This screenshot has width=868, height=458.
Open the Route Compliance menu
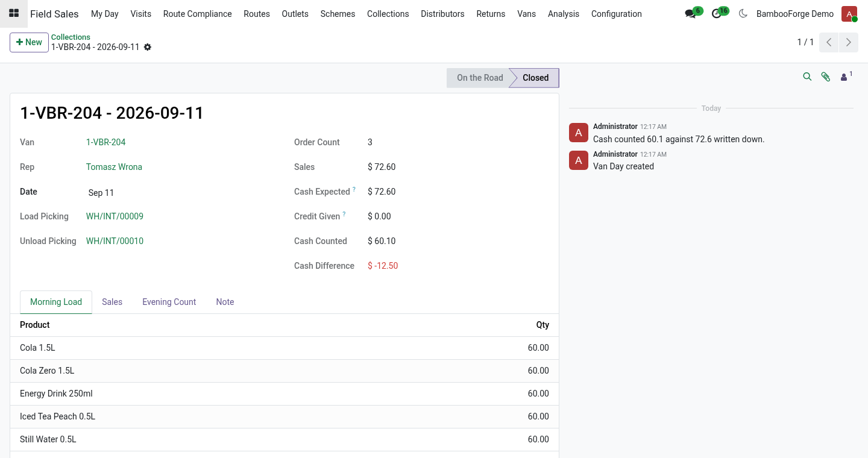point(198,14)
